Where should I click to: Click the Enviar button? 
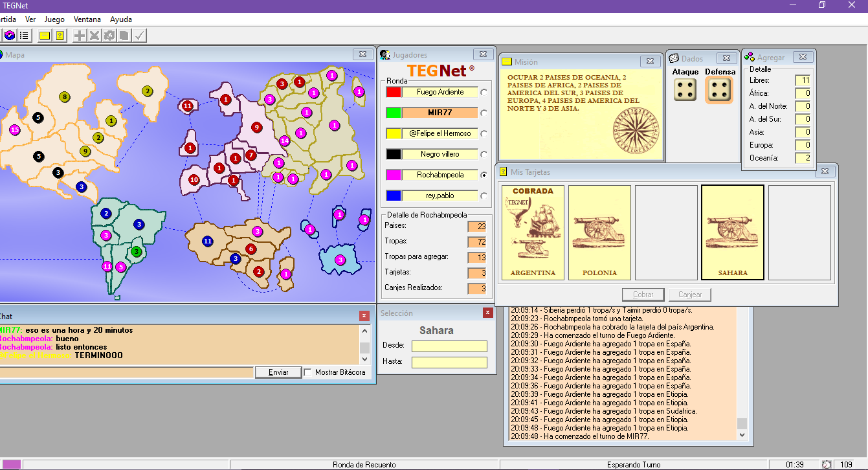[278, 372]
